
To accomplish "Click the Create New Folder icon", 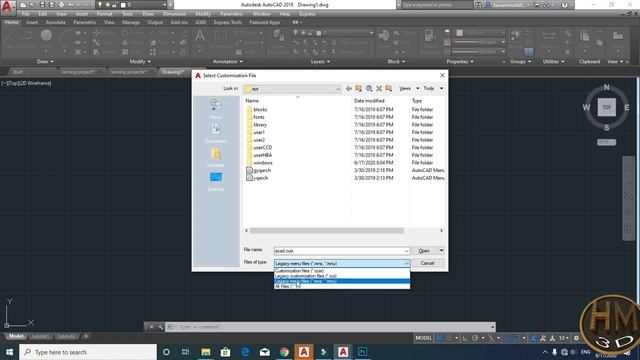I will pos(389,89).
